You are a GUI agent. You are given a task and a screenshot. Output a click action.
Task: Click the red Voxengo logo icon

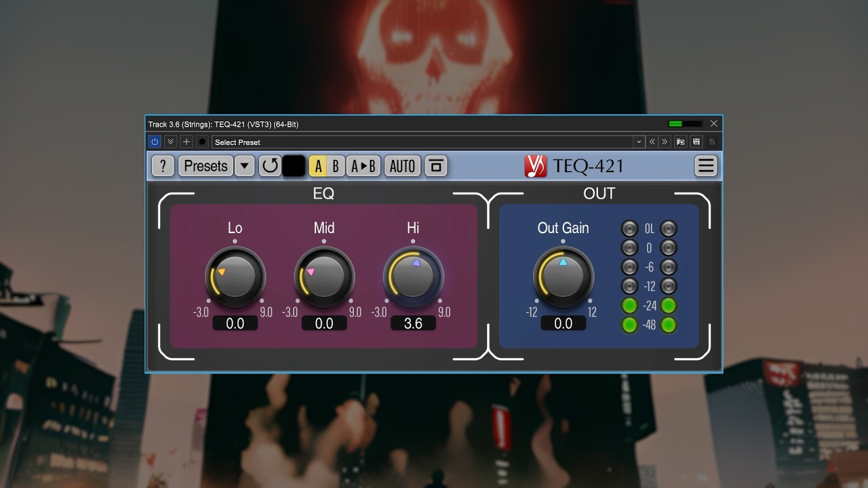[x=535, y=166]
